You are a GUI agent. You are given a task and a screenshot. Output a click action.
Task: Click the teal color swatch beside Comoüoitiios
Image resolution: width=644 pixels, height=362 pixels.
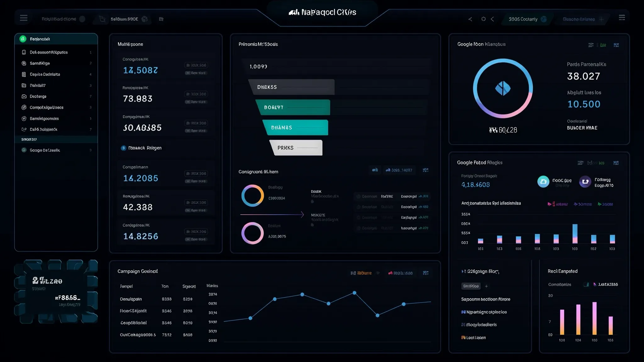click(586, 284)
